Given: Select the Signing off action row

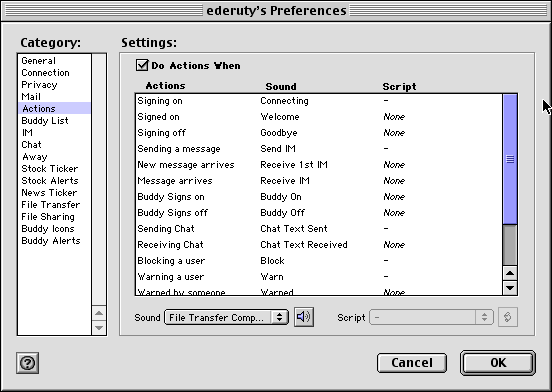Looking at the screenshot, I should (319, 133).
